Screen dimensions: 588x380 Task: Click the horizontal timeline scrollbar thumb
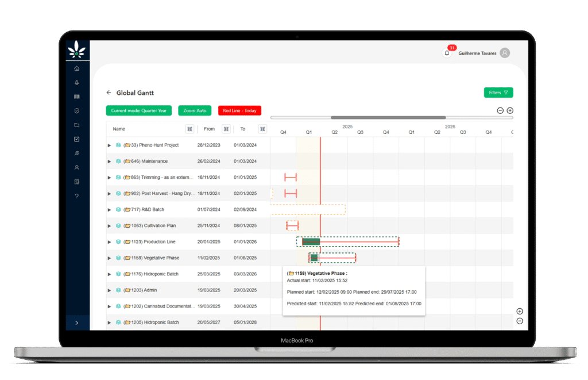point(388,118)
